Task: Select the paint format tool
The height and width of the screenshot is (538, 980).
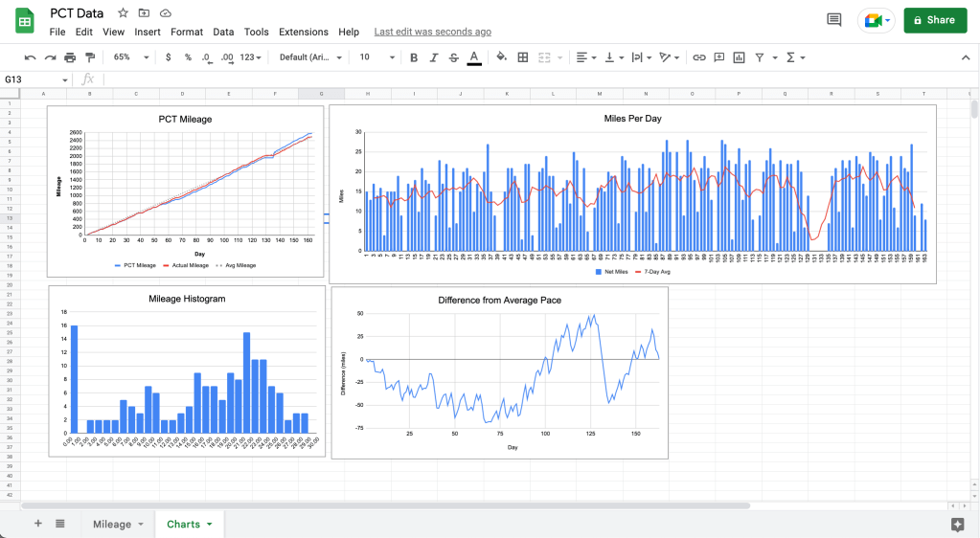Action: pos(90,57)
